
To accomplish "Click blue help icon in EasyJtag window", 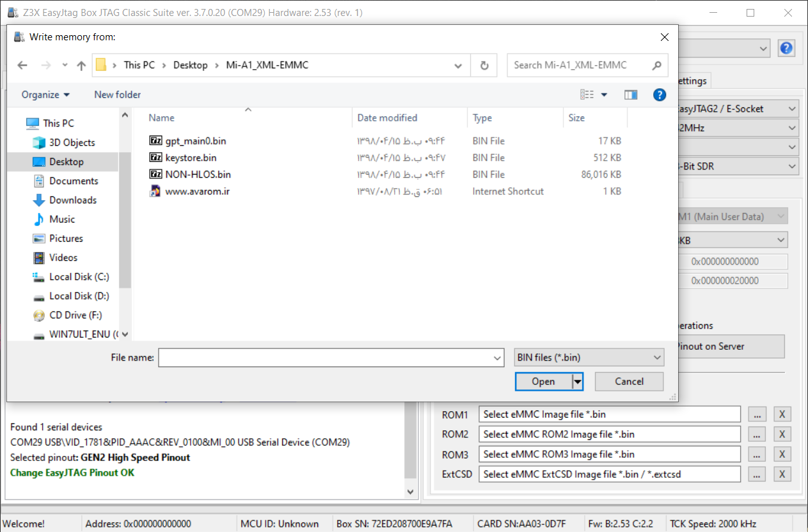I will point(786,48).
